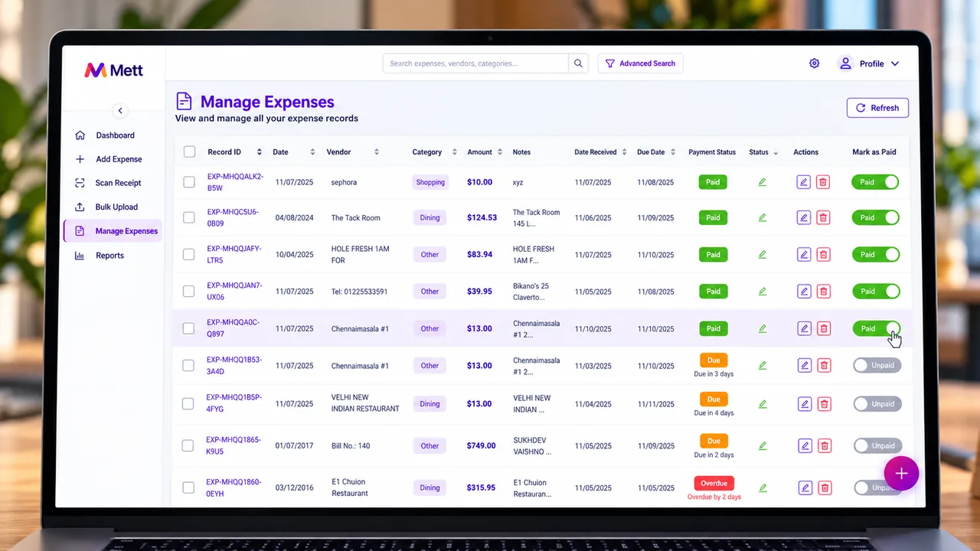Open Advanced Search
This screenshot has width=980, height=551.
pos(640,64)
